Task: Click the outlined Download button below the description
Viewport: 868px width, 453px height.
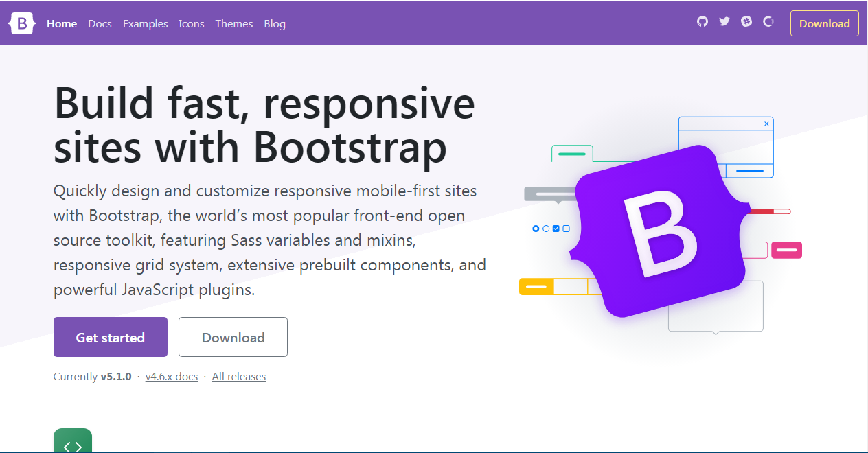Action: click(x=233, y=337)
